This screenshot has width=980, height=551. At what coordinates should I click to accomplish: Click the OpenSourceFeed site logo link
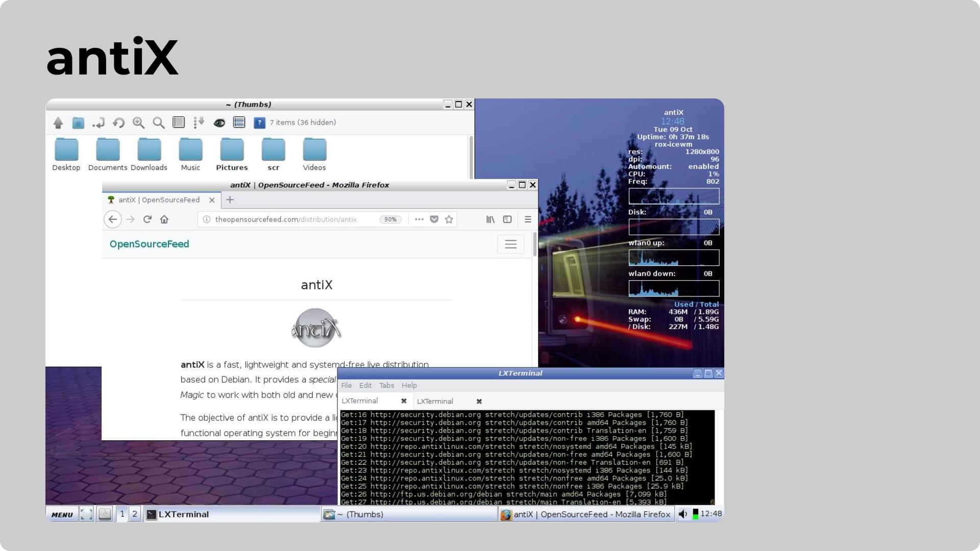150,244
